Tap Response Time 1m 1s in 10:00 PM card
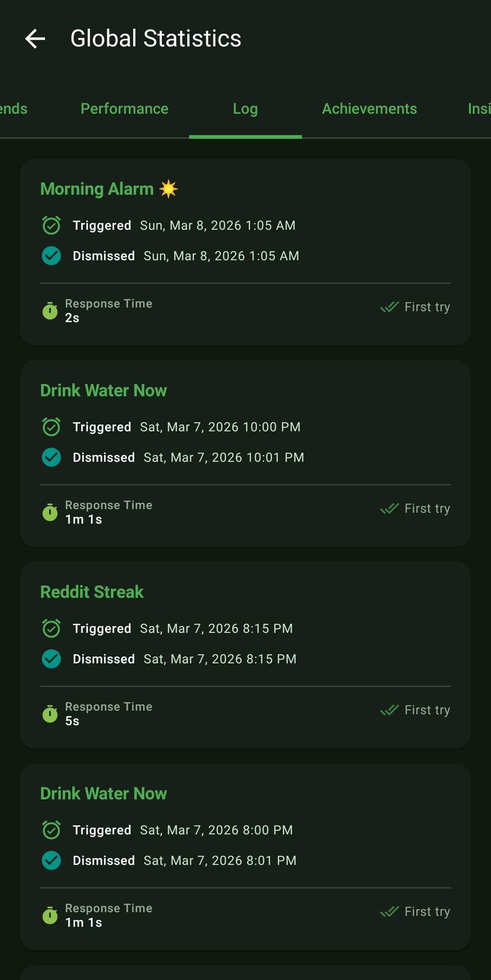The height and width of the screenshot is (980, 491). click(x=108, y=512)
